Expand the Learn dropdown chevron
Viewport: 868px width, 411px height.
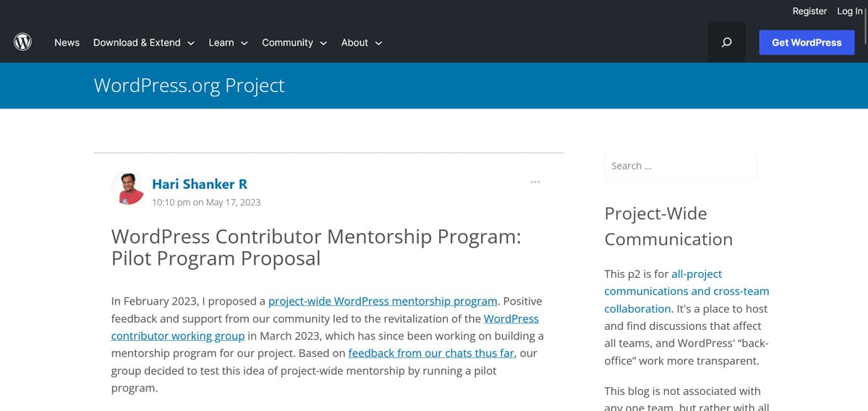point(244,43)
